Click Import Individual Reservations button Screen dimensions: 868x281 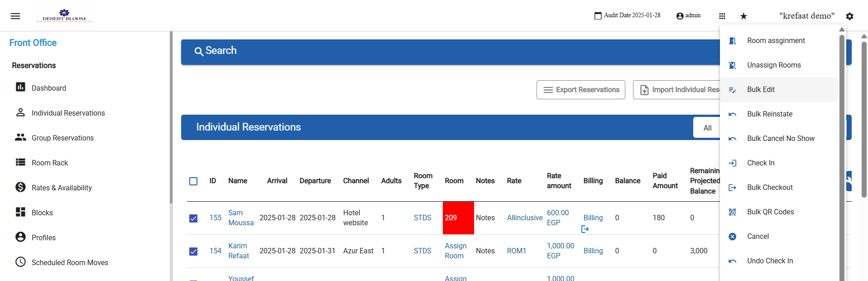coord(676,90)
